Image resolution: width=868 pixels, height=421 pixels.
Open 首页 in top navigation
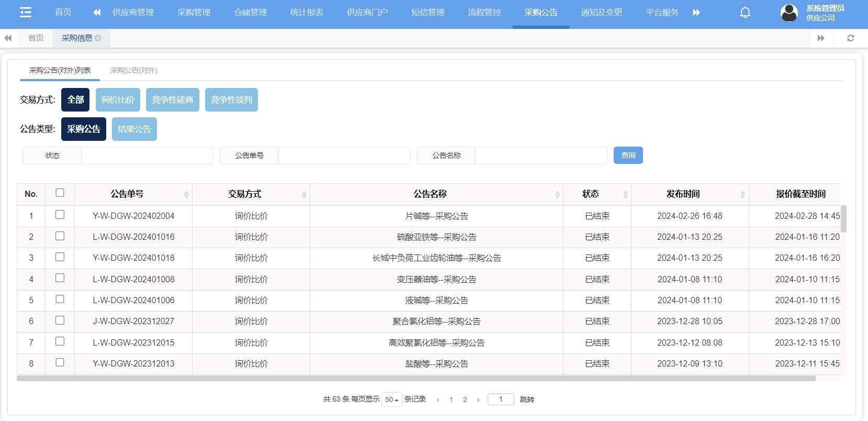coord(63,13)
